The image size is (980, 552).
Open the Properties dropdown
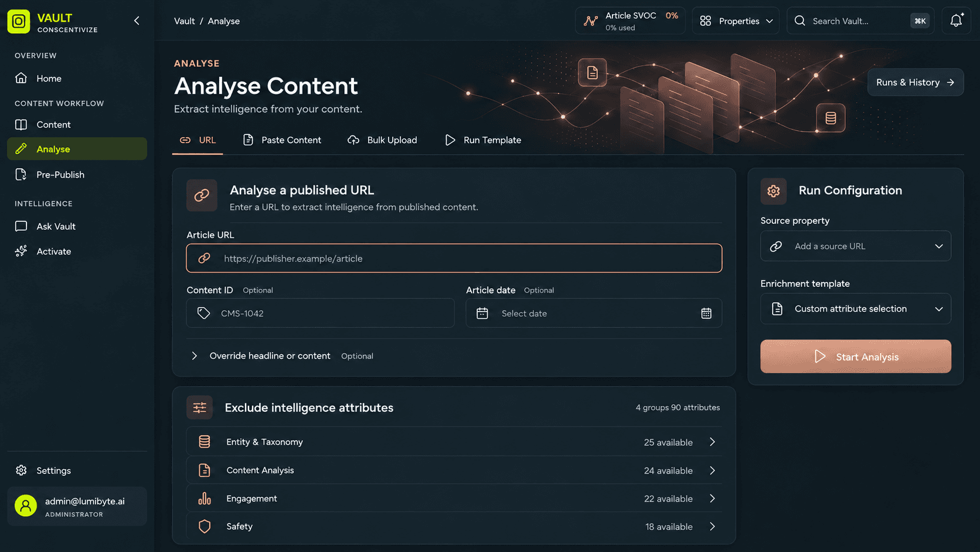[x=736, y=21]
